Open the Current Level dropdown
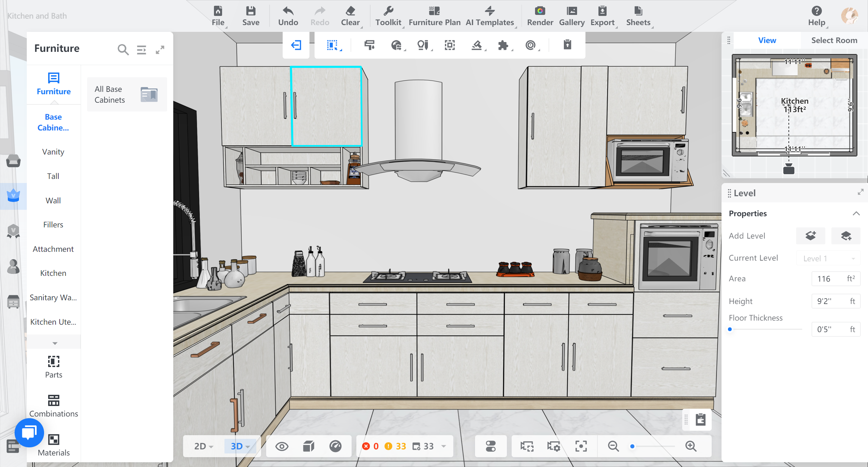Screen dimensions: 868x467 (828, 259)
